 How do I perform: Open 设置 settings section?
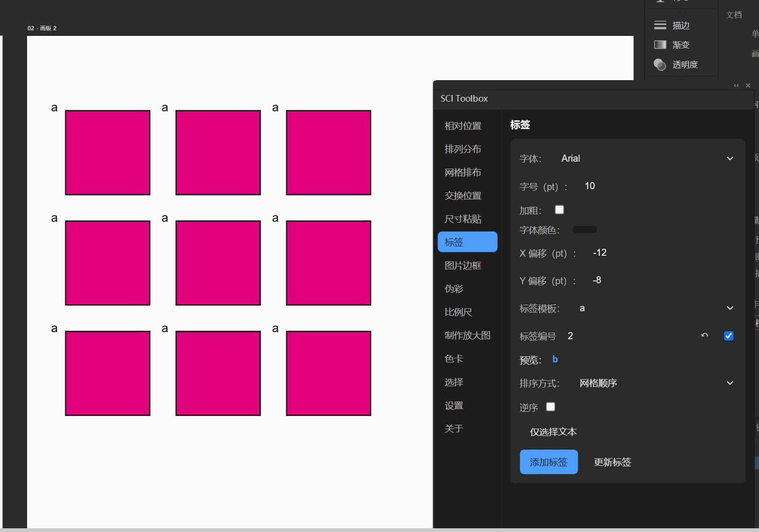click(468, 405)
